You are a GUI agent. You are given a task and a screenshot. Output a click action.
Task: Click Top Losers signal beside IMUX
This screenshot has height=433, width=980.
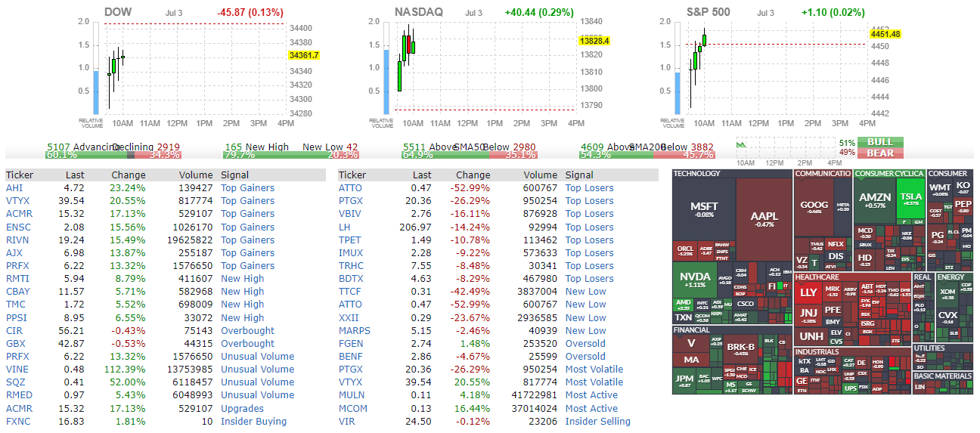[589, 252]
